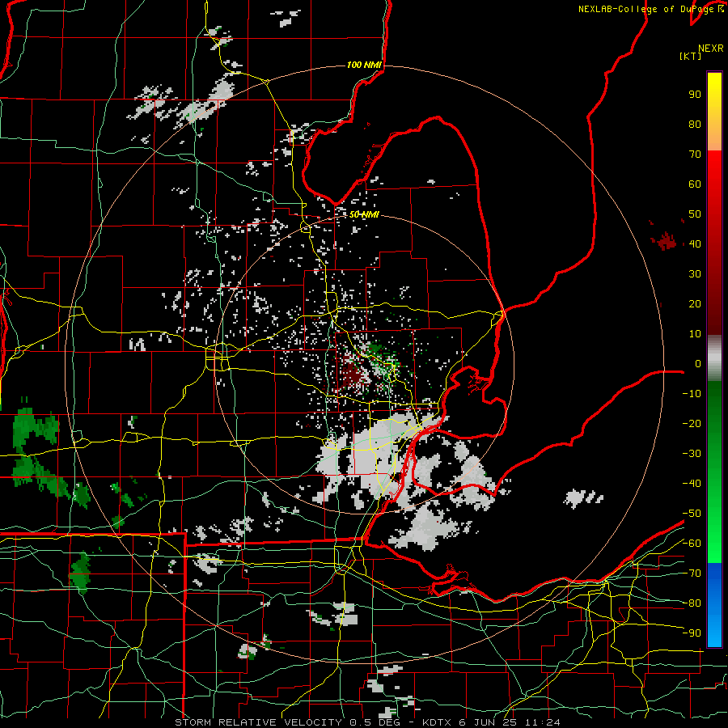Click the NEXR label above the scale

(710, 49)
